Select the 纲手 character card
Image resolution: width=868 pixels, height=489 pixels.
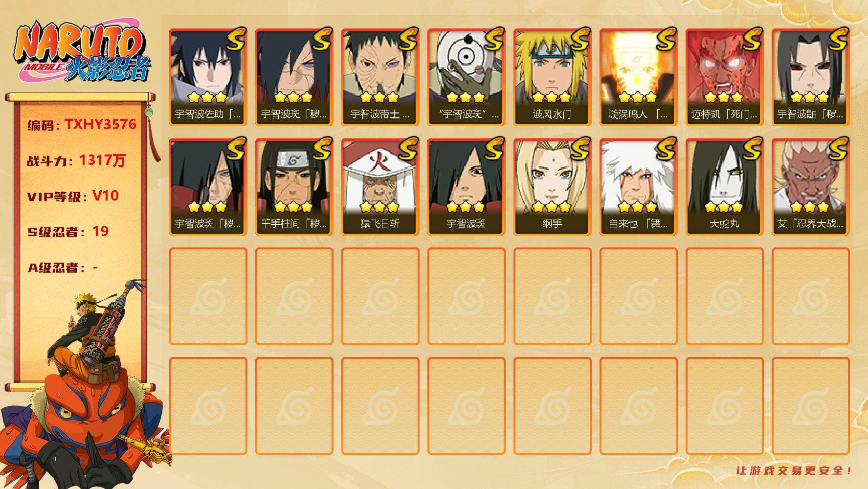(x=552, y=187)
